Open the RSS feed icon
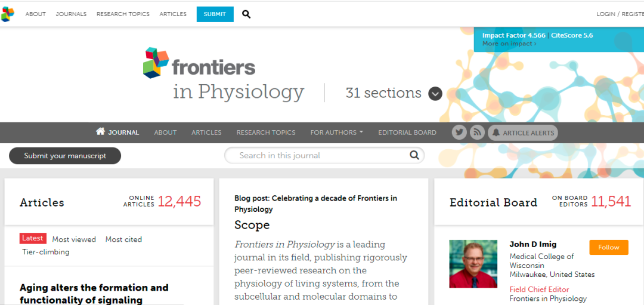The image size is (644, 305). coord(477,133)
